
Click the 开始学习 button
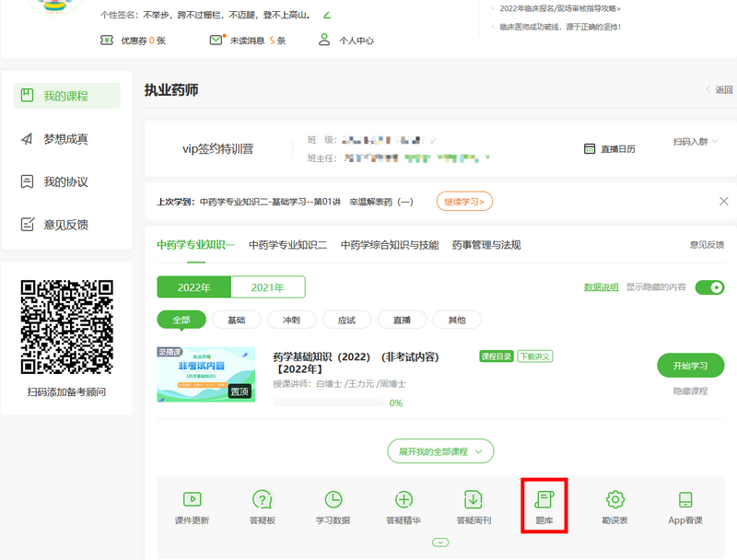tap(690, 366)
